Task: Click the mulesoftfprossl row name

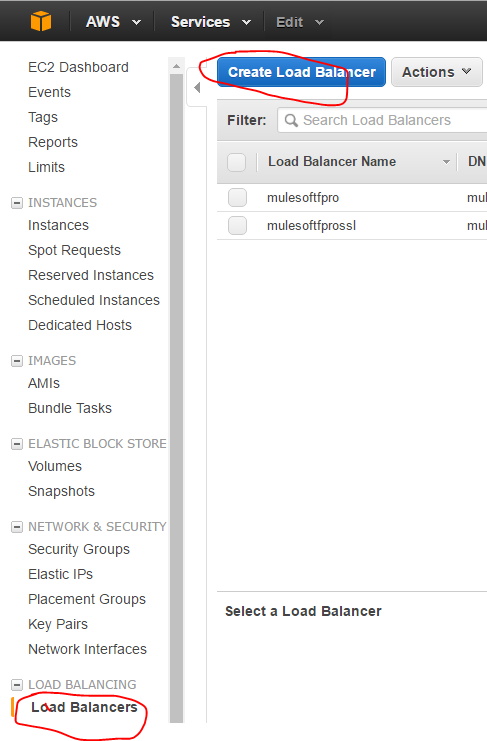Action: point(311,226)
